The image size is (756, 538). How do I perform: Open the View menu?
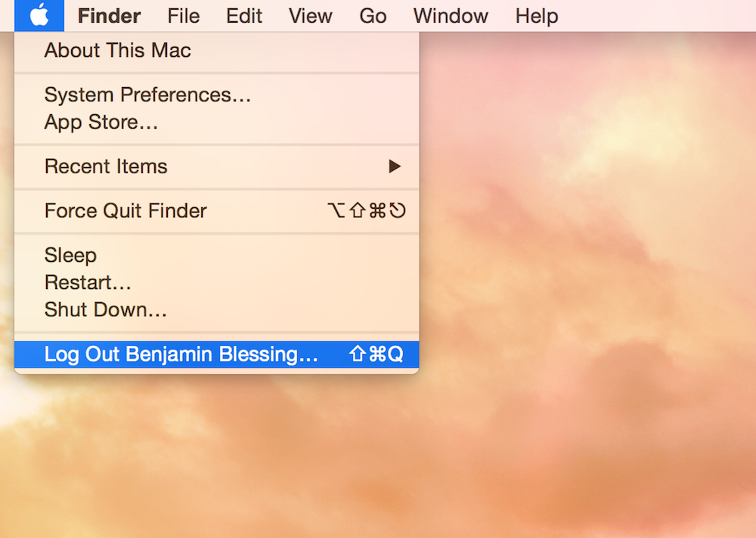(311, 16)
